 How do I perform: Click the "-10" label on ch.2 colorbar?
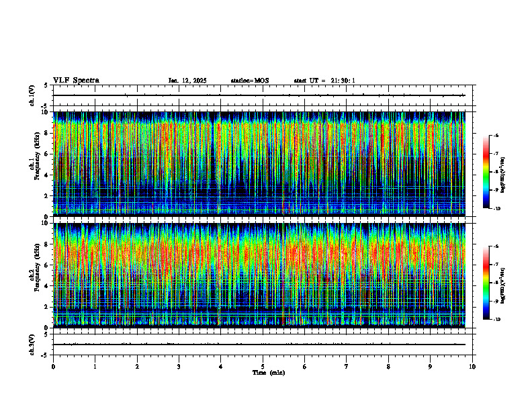(x=496, y=320)
